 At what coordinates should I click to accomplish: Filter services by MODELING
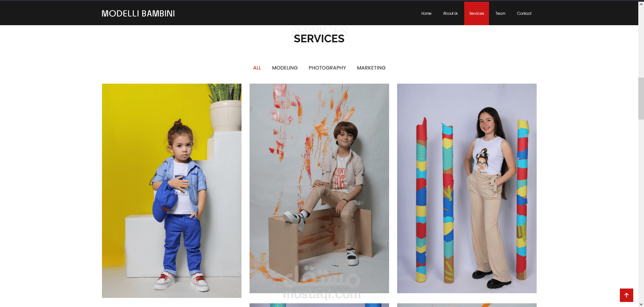[285, 68]
